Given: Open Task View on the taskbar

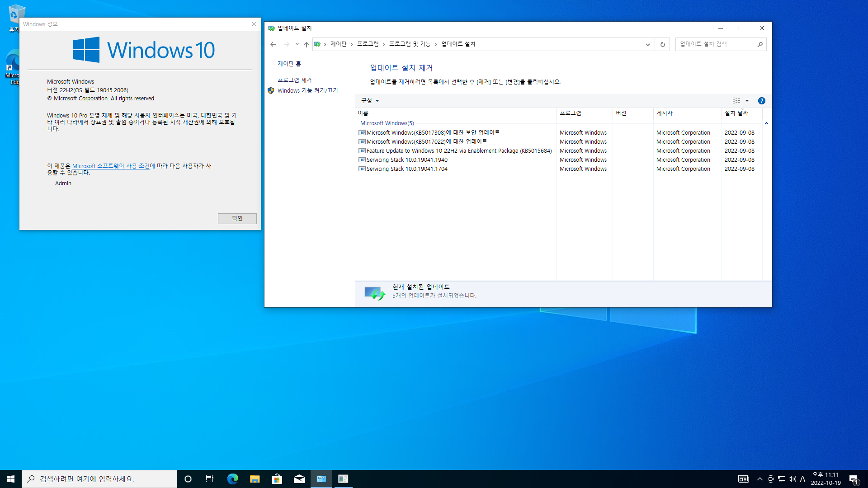Looking at the screenshot, I should (210, 479).
